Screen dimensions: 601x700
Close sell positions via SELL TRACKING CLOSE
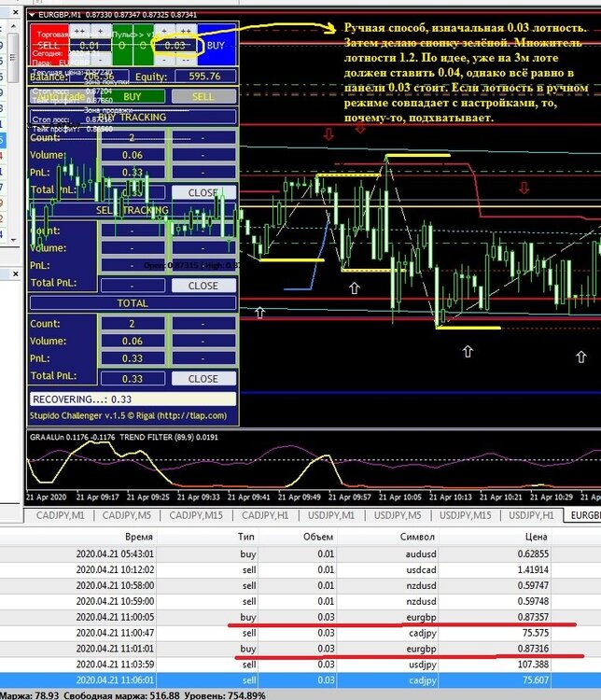click(203, 286)
